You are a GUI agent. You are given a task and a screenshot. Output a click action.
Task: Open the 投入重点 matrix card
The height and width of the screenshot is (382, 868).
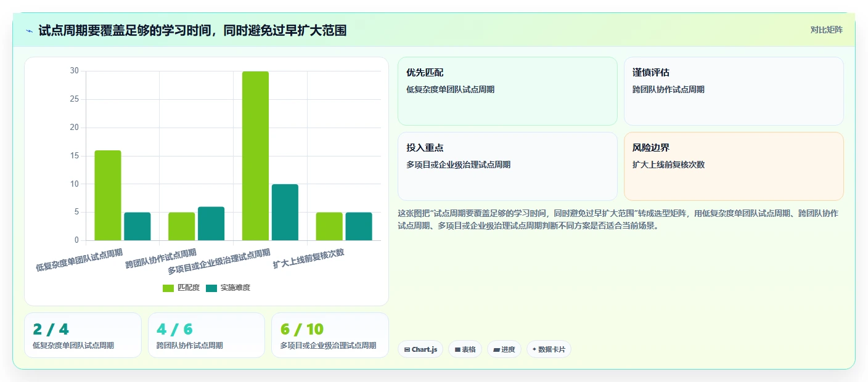[x=507, y=166]
